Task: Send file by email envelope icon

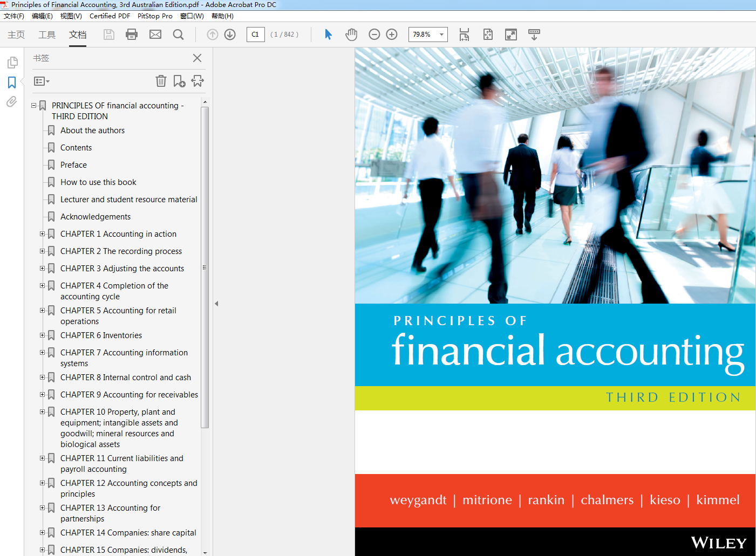Action: click(x=155, y=35)
